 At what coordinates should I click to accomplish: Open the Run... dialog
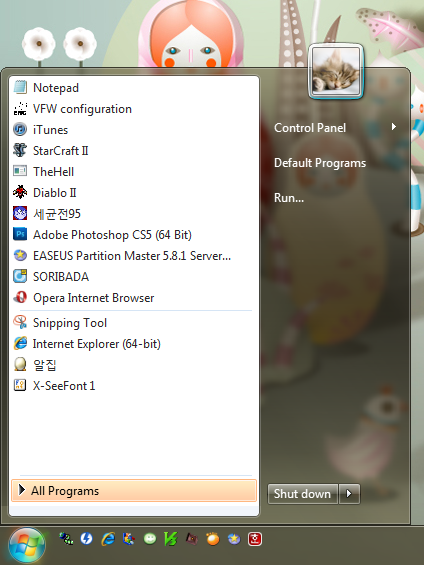tap(289, 198)
